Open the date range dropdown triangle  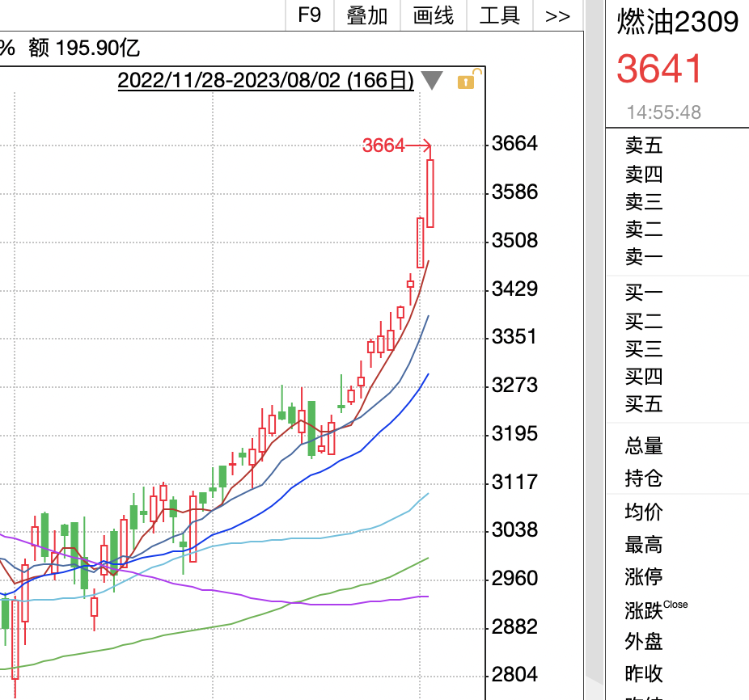tap(432, 80)
